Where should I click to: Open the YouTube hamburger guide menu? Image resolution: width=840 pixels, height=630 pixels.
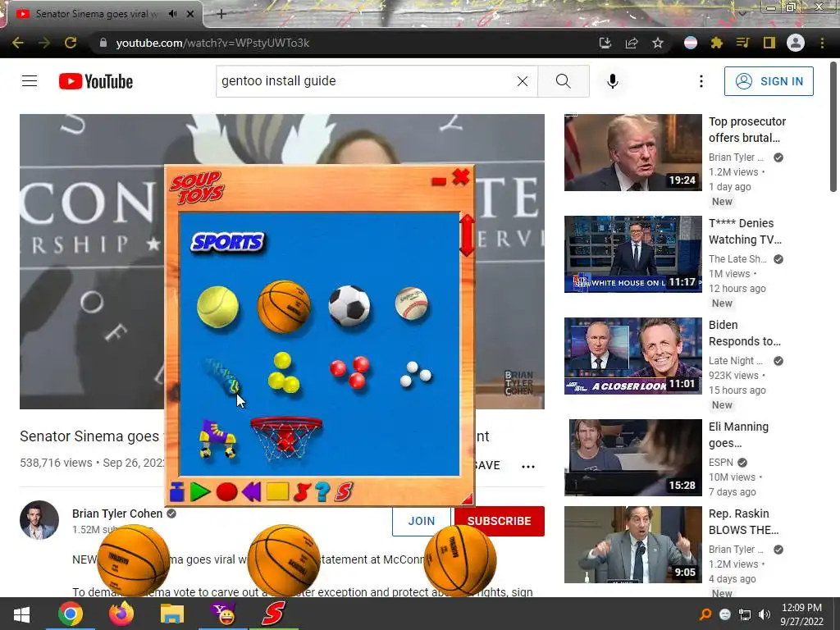[30, 81]
